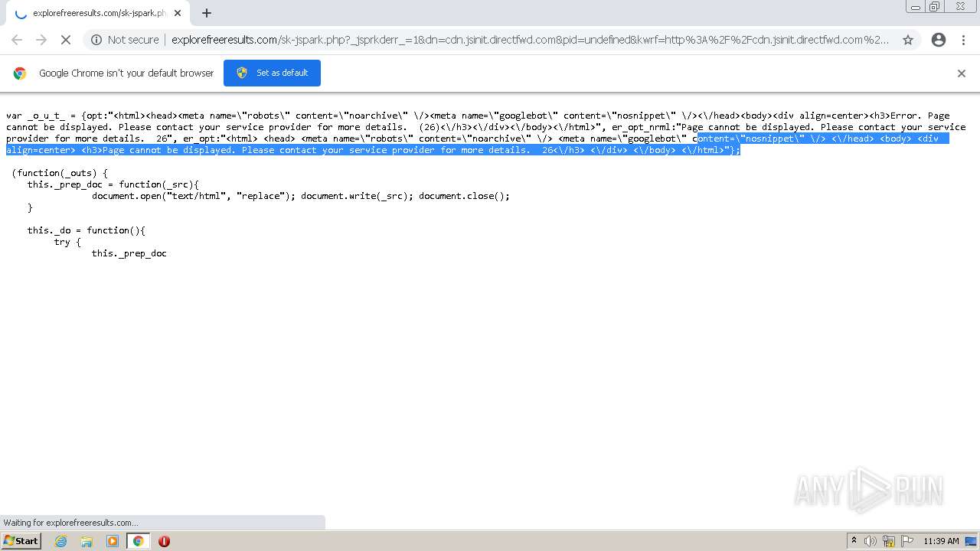
Task: Restore down the Chrome window
Action: coord(935,7)
